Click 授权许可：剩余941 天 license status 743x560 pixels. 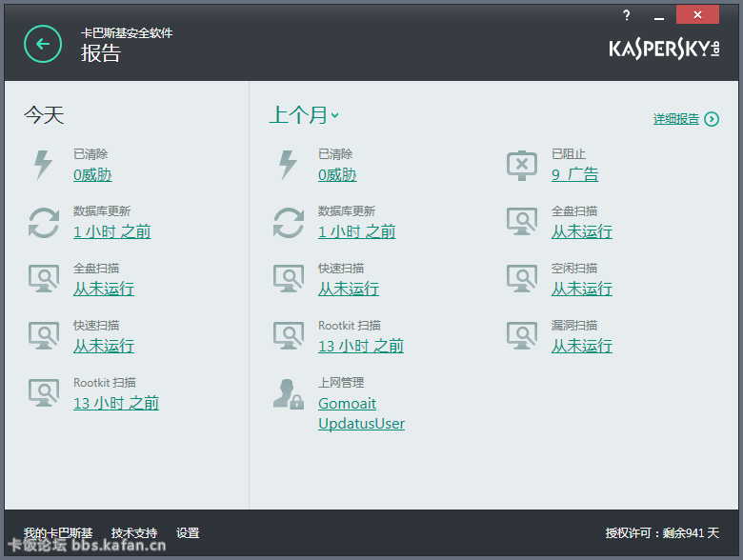662,533
